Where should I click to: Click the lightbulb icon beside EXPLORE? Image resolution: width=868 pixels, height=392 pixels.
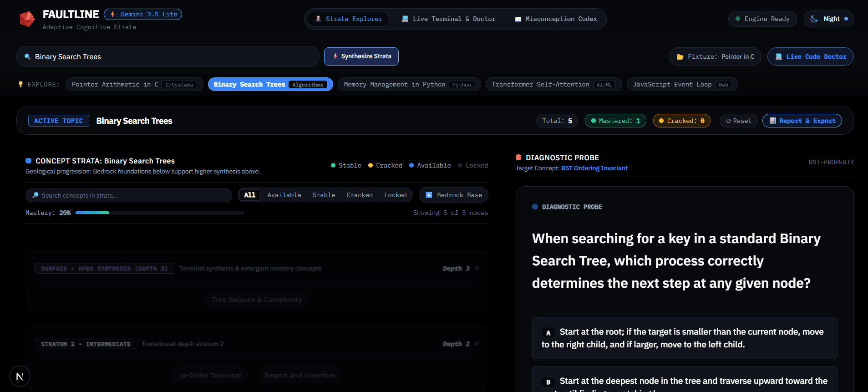point(20,84)
